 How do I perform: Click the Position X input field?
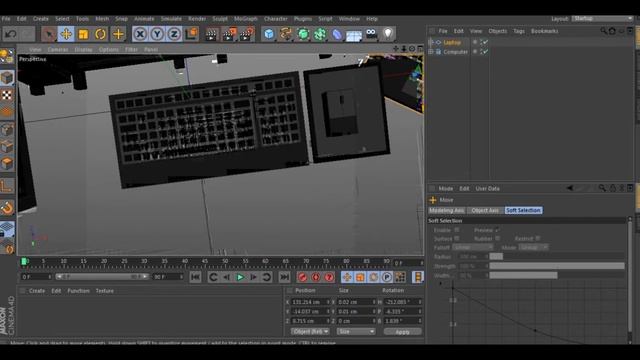(310, 302)
